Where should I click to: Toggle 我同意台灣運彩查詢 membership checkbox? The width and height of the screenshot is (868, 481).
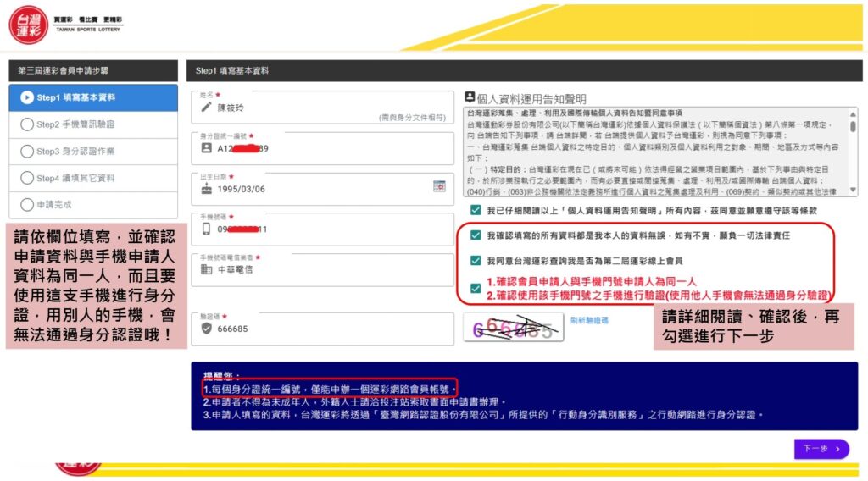point(476,261)
